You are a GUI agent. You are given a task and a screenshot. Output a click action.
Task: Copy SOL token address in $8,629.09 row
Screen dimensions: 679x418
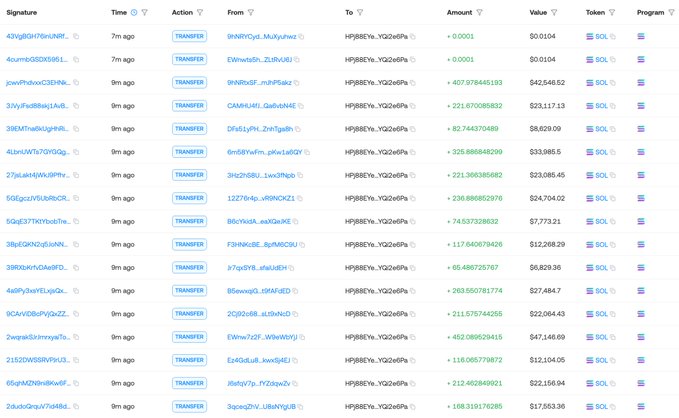coord(613,129)
